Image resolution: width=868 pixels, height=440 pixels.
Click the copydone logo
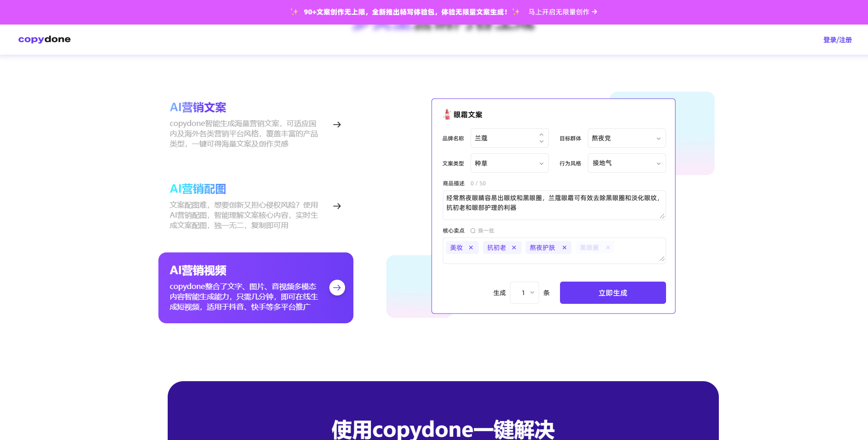[x=44, y=39]
